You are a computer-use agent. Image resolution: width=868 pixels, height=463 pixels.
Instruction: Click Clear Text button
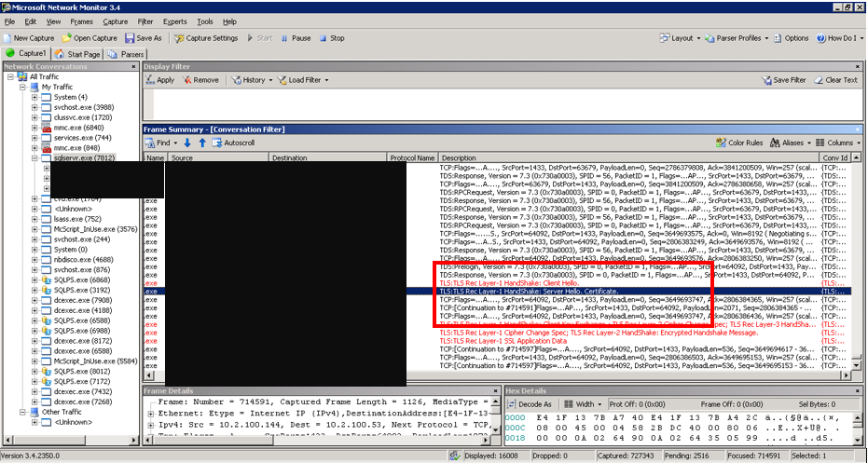tap(836, 80)
